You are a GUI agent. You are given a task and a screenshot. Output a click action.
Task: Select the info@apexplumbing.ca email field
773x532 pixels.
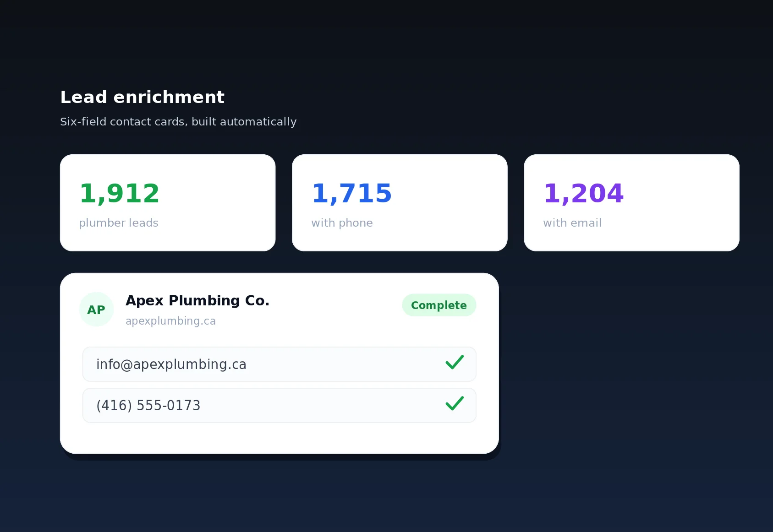click(x=280, y=364)
